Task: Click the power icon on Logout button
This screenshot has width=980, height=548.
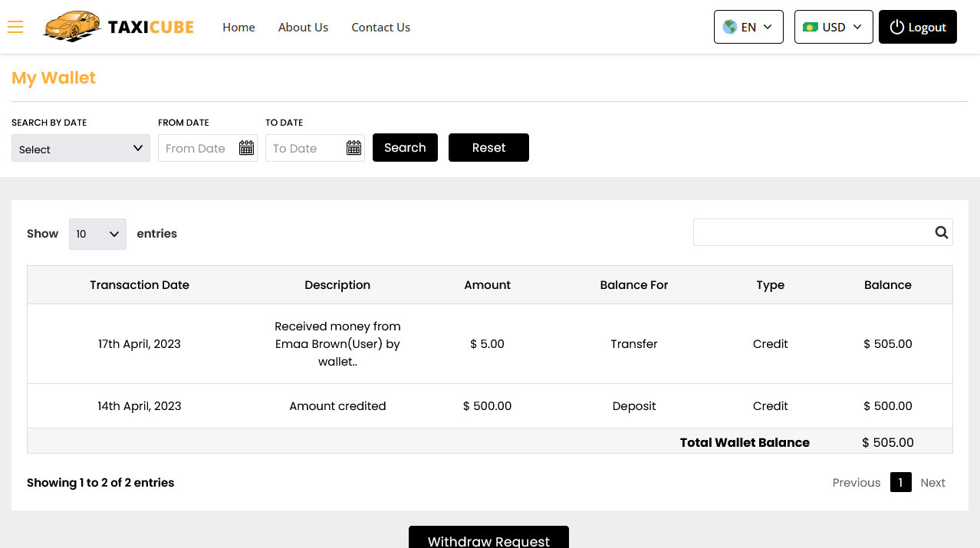Action: click(x=896, y=26)
